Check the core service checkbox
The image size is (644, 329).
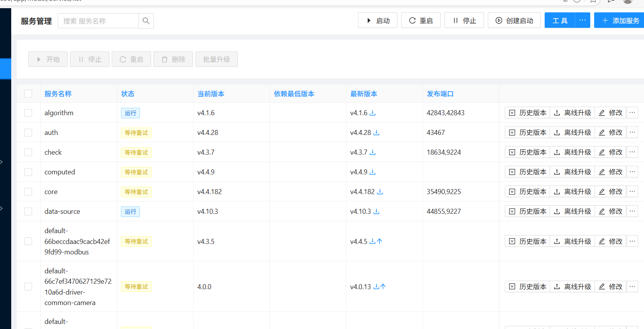click(28, 192)
